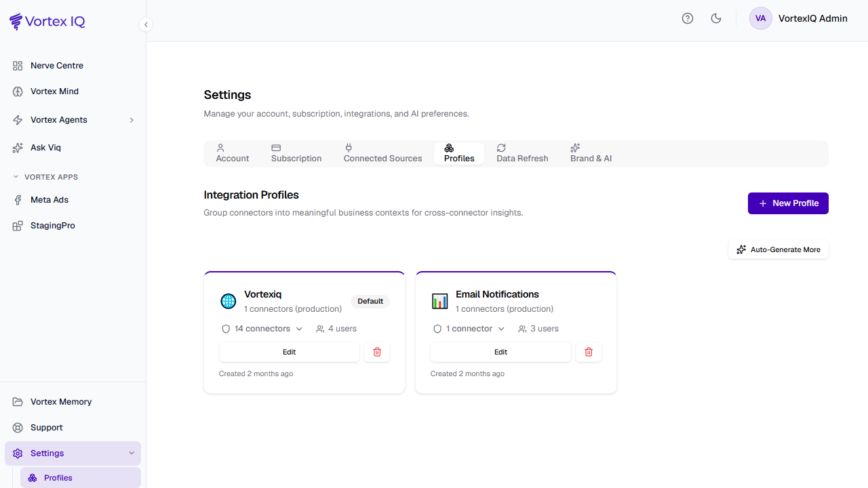Collapse the sidebar with the chevron button
This screenshot has width=868, height=488.
pyautogui.click(x=146, y=24)
